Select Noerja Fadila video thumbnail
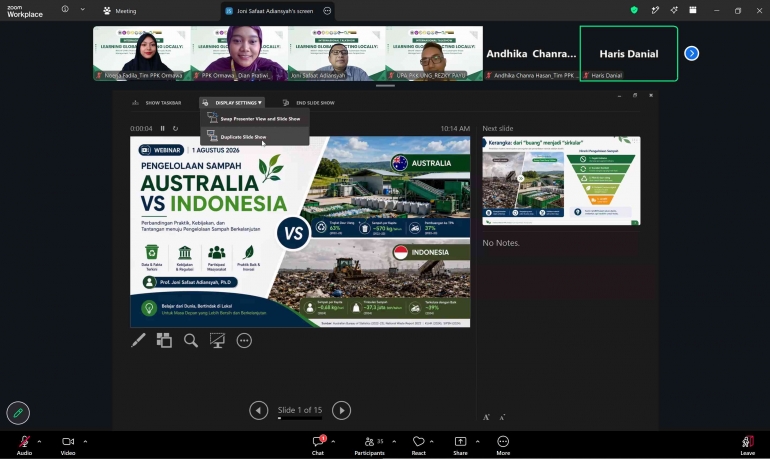The image size is (770, 459). point(141,54)
